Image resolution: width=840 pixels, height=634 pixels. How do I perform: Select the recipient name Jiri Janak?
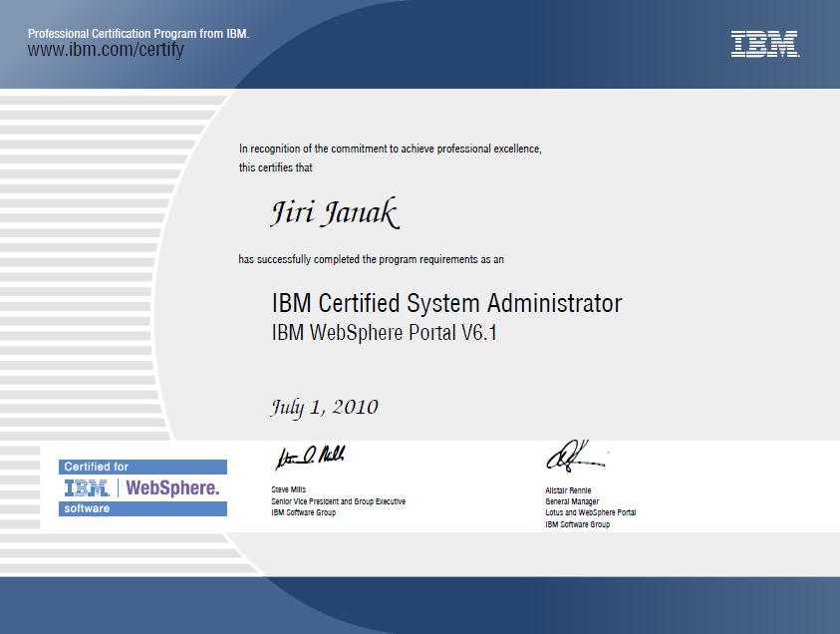pos(336,212)
